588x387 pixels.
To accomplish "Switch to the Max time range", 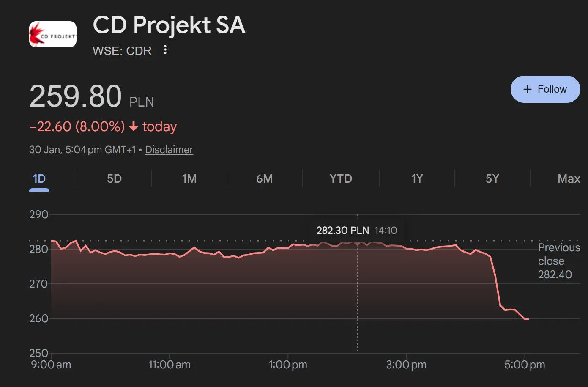I will pos(569,178).
